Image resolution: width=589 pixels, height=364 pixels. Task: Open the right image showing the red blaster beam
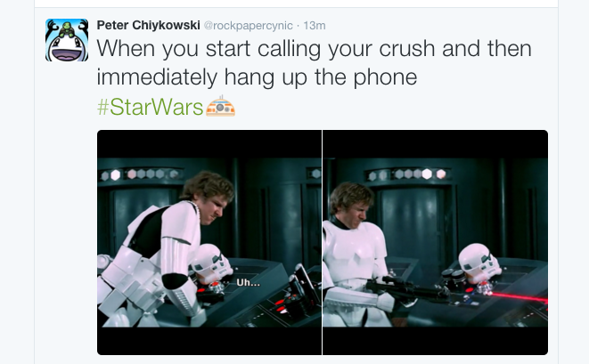pyautogui.click(x=435, y=242)
